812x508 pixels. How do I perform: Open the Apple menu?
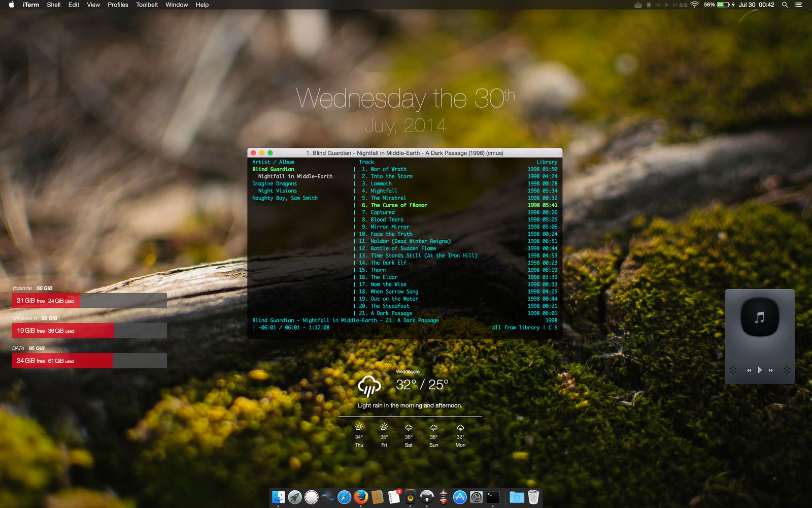tap(11, 5)
